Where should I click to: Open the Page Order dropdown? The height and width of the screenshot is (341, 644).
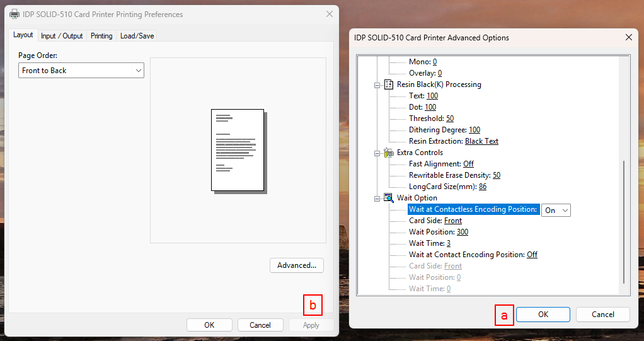click(81, 70)
